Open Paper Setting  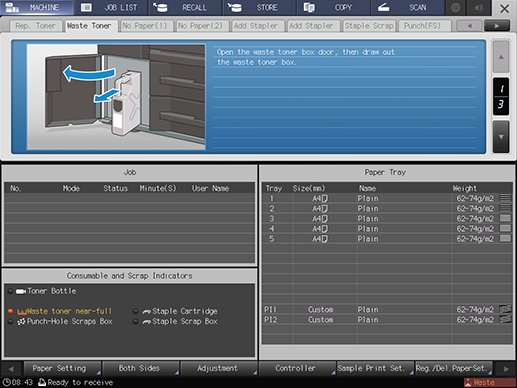pos(62,368)
